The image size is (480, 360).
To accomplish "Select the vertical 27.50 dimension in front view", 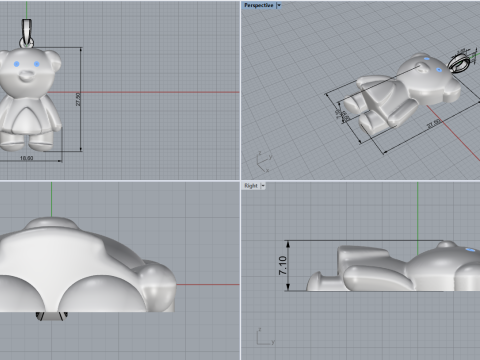I will (79, 99).
